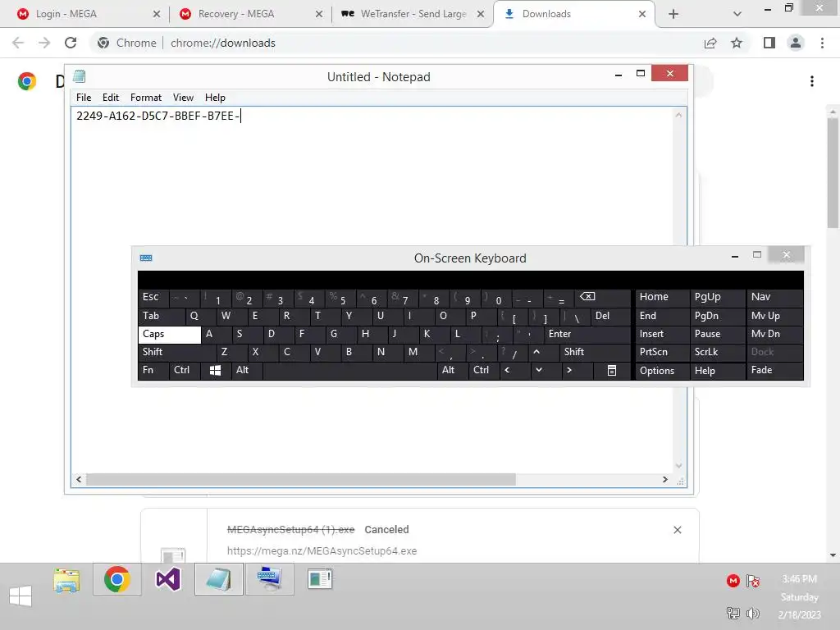Click the up arrow key on On-Screen Keyboard
The image size is (840, 630).
click(x=542, y=352)
